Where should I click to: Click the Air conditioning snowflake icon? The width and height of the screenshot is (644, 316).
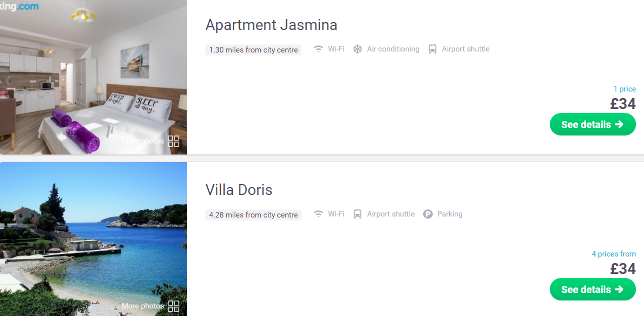(x=357, y=49)
